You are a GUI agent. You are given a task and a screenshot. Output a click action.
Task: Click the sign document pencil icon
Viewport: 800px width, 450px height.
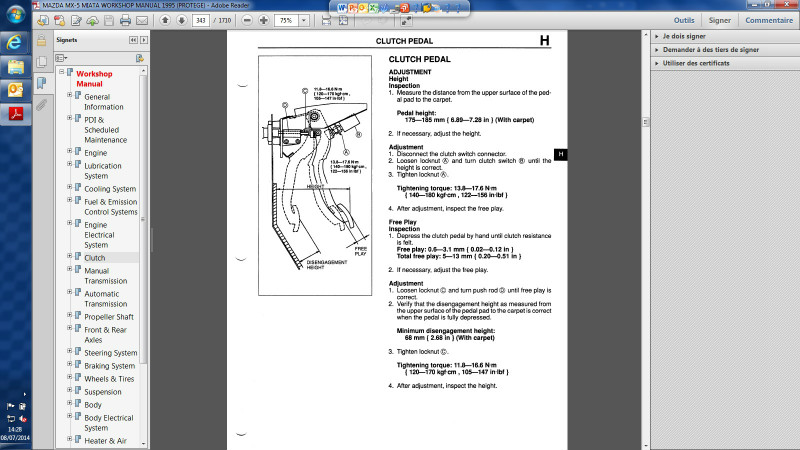76,20
